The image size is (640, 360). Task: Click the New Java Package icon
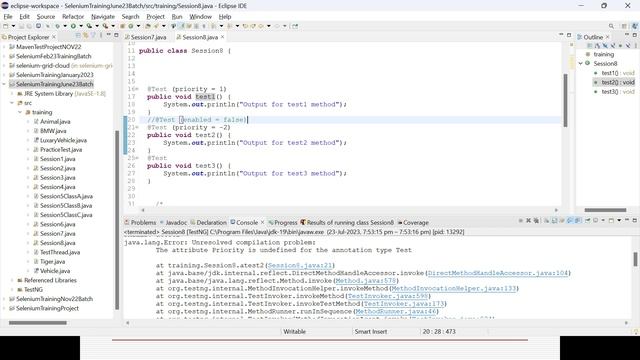coord(122,26)
